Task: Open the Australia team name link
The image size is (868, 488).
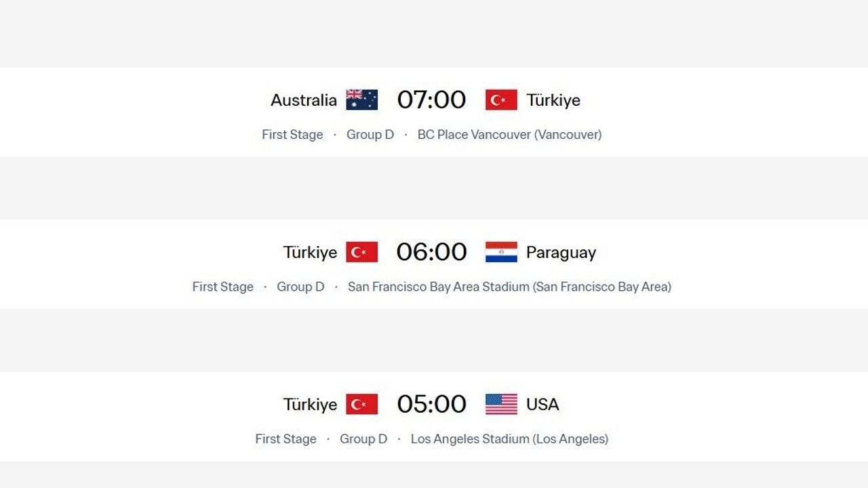Action: (x=304, y=100)
